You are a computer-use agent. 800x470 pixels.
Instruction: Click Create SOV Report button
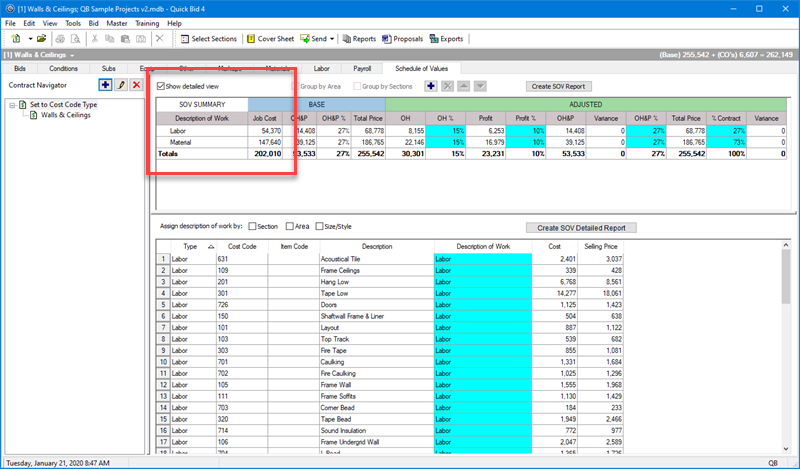(558, 86)
